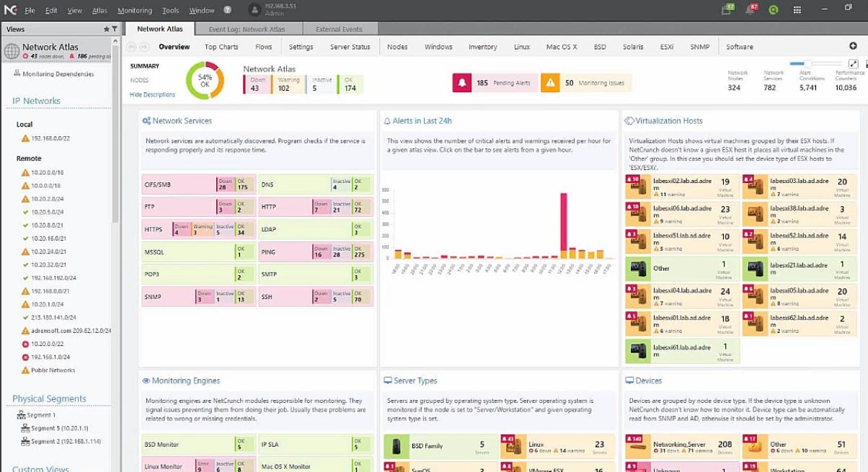Click the back navigation arrow icon
868x472 pixels.
click(132, 47)
